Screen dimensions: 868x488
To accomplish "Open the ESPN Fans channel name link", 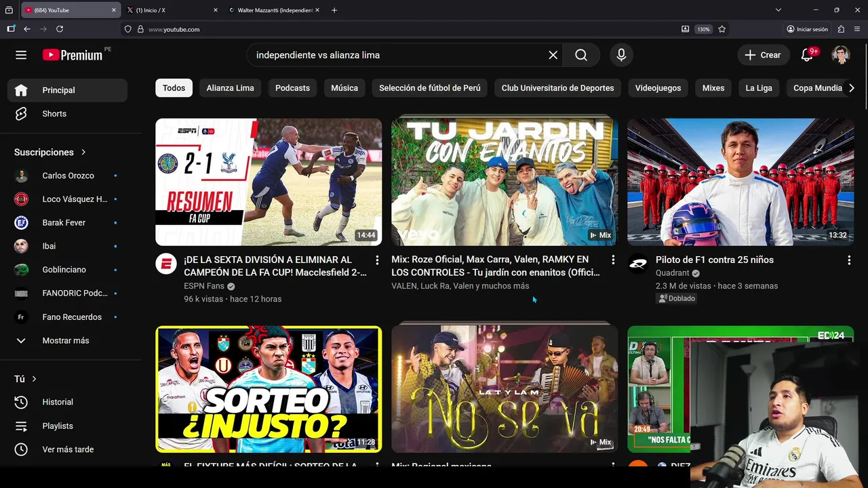I will point(204,286).
